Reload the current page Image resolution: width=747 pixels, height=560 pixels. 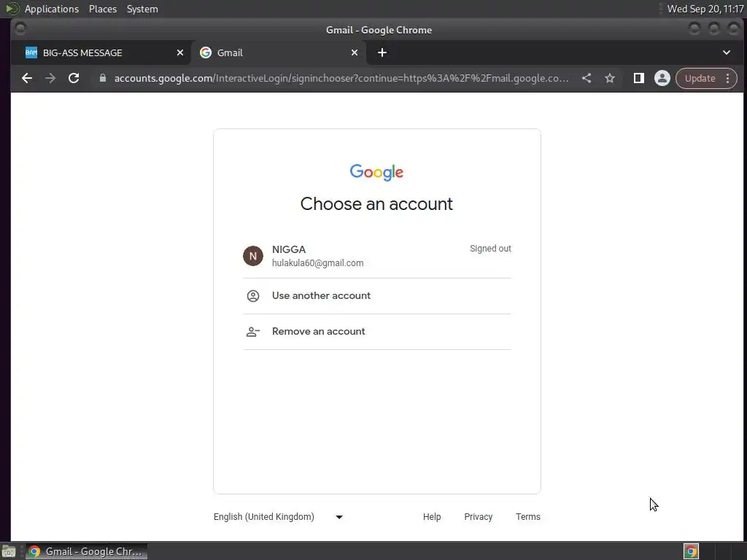[x=74, y=79]
